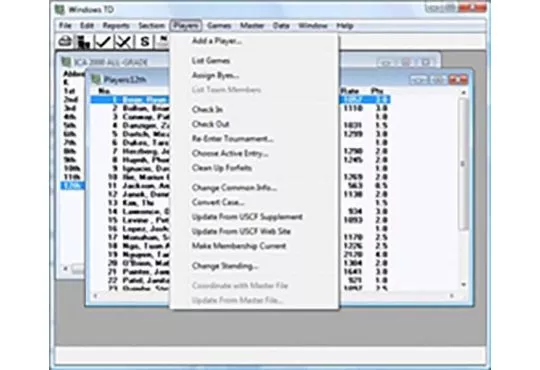Select player row 11, Jackson
540x370 pixels.
pos(240,186)
